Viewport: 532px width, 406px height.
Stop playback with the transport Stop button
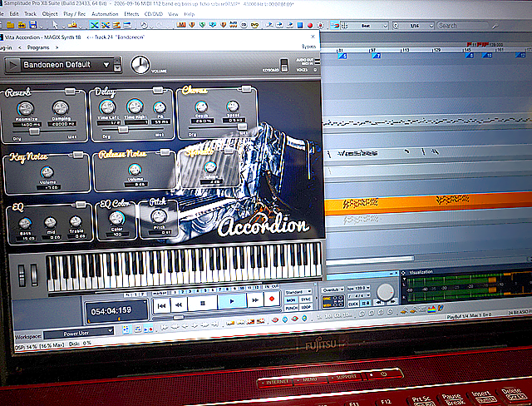[x=203, y=303]
